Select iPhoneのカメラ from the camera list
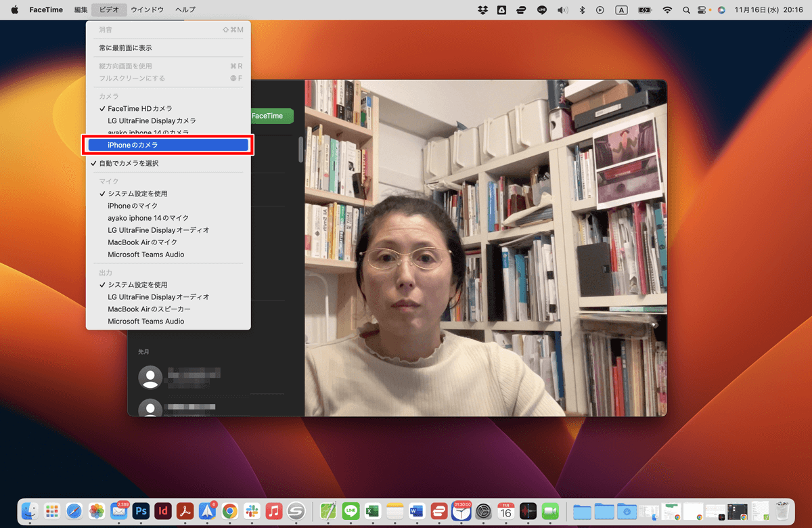812x528 pixels. [x=168, y=145]
